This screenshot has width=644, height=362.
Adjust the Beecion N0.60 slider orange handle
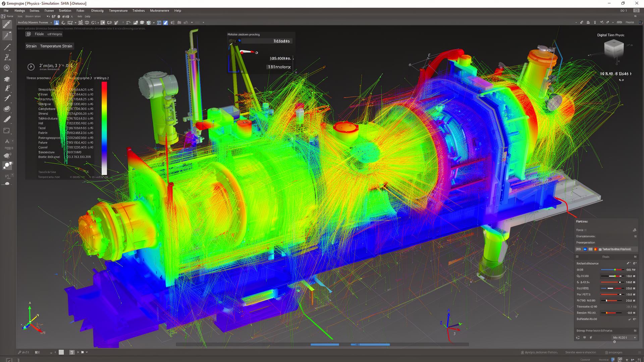tap(607, 313)
